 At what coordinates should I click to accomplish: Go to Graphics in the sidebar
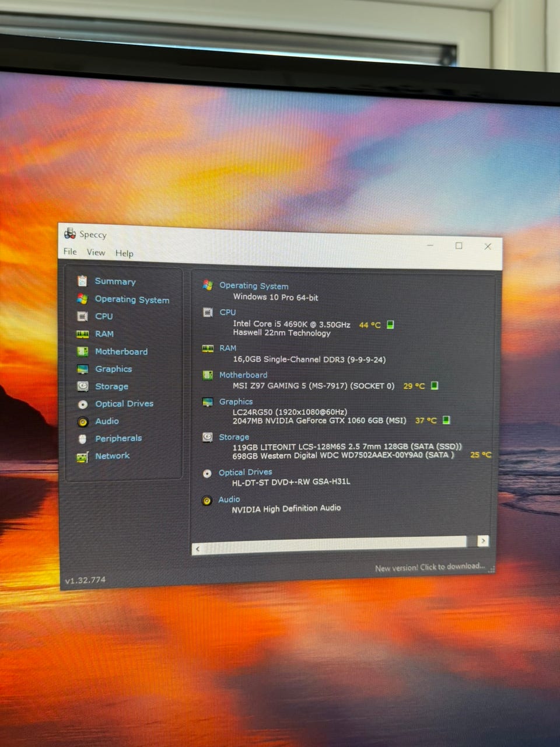tap(113, 369)
